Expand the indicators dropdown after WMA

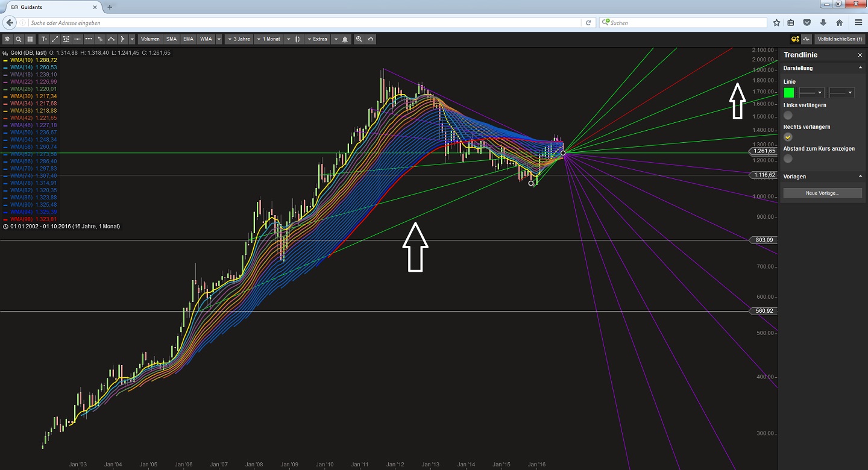[x=219, y=39]
